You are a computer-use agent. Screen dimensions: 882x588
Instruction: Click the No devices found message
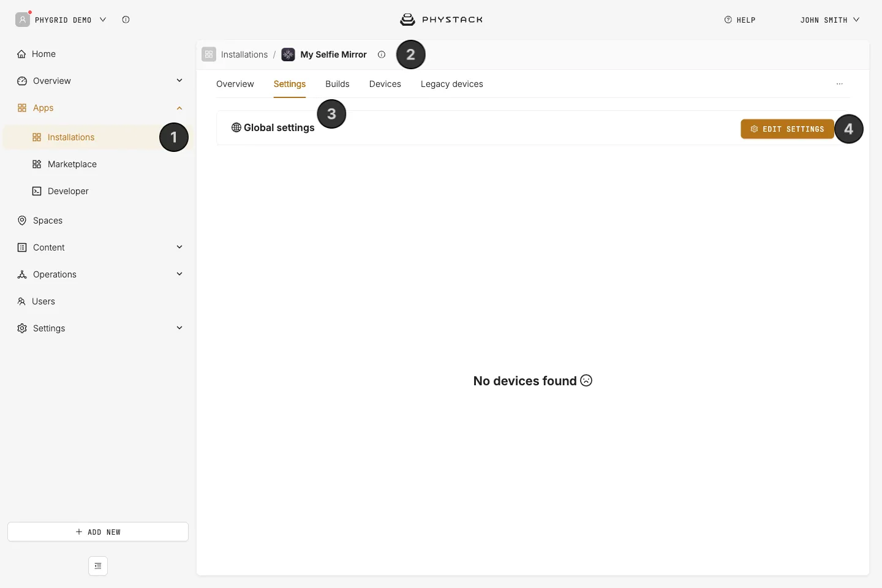(533, 381)
